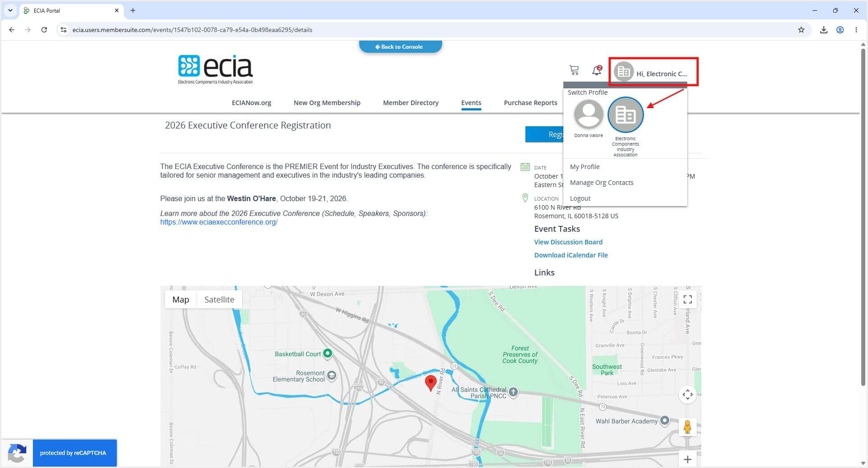The width and height of the screenshot is (868, 468).
Task: Reload the page
Action: [x=44, y=30]
